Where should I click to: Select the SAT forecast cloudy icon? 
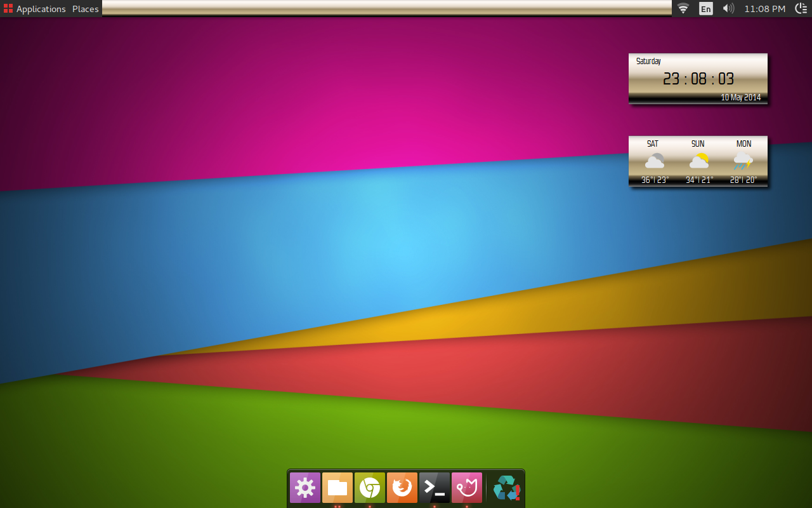(654, 161)
